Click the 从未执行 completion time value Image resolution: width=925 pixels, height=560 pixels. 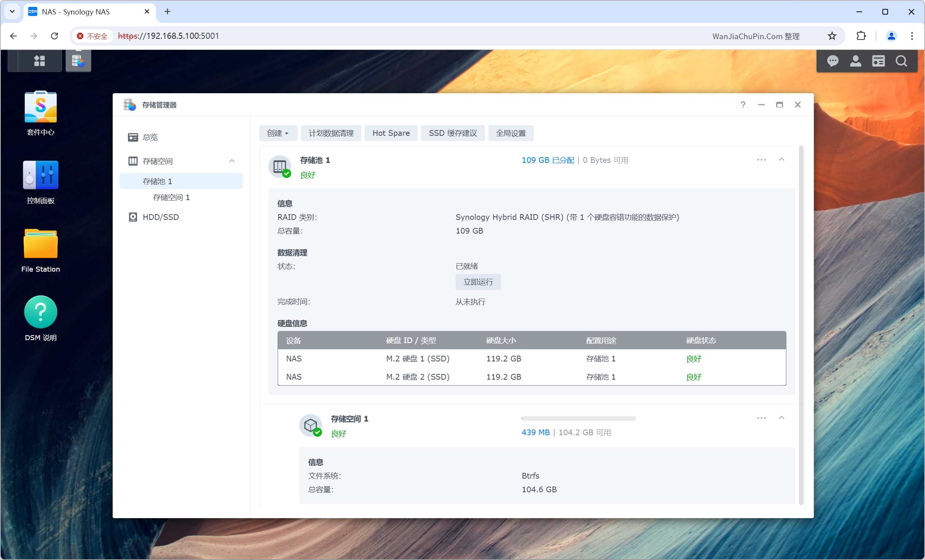pos(470,302)
